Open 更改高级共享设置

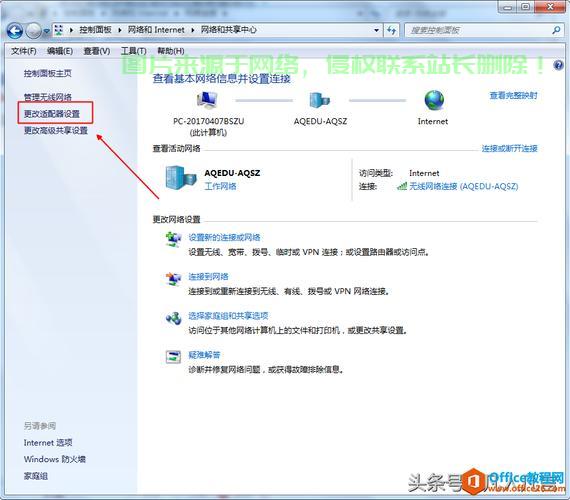(x=56, y=130)
